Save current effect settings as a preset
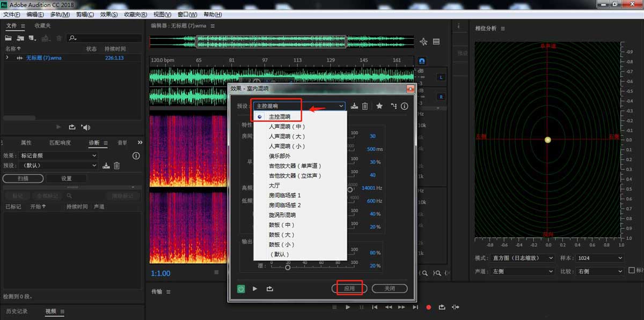 pyautogui.click(x=354, y=106)
